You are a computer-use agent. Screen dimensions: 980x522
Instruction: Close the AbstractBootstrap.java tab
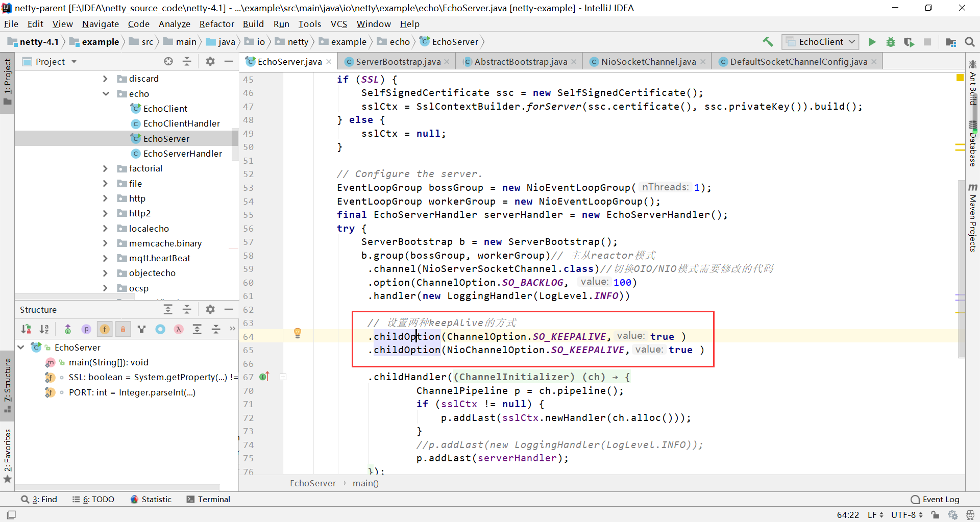574,62
